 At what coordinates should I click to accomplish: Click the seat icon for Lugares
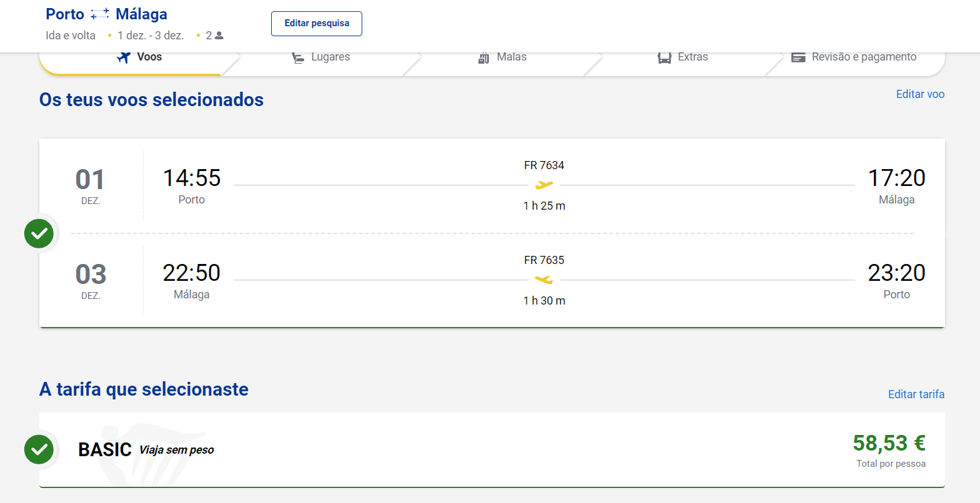(298, 57)
